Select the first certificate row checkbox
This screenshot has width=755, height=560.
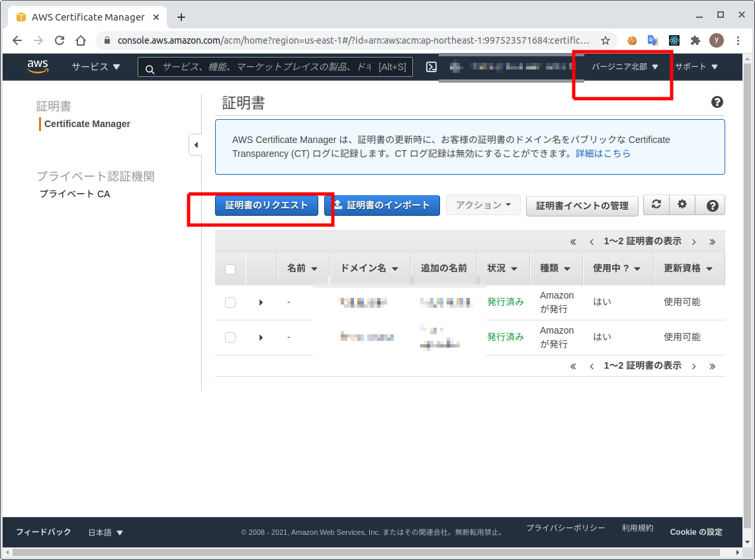230,303
